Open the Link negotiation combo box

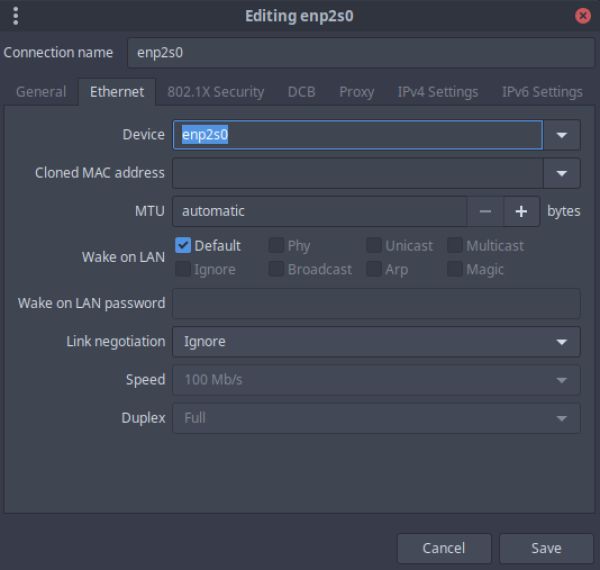click(376, 341)
